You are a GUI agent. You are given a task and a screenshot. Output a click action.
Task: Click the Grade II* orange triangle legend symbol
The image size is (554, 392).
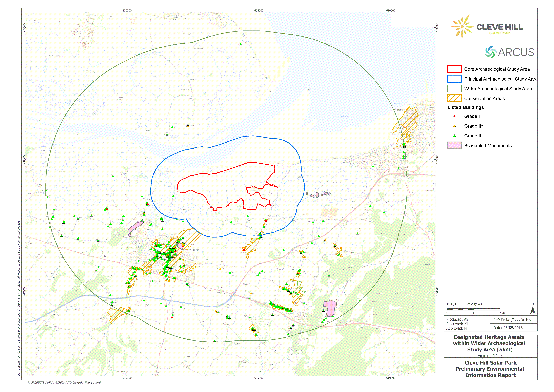[x=454, y=126]
